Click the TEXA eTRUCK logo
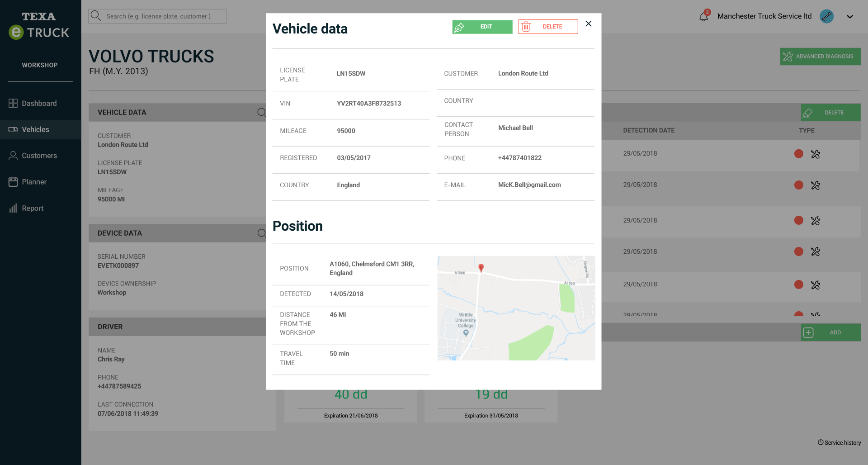The height and width of the screenshot is (465, 868). 39,26
